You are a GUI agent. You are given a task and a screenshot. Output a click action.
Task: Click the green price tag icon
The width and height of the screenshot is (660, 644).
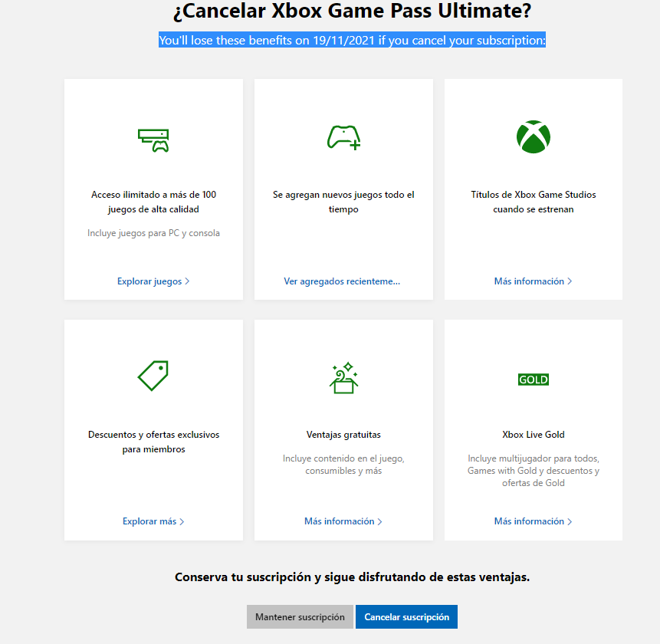153,376
